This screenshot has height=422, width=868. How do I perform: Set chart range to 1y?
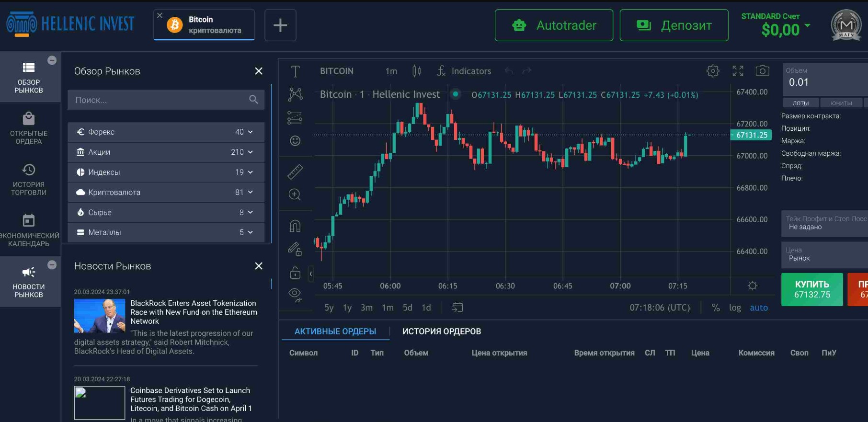pos(347,308)
